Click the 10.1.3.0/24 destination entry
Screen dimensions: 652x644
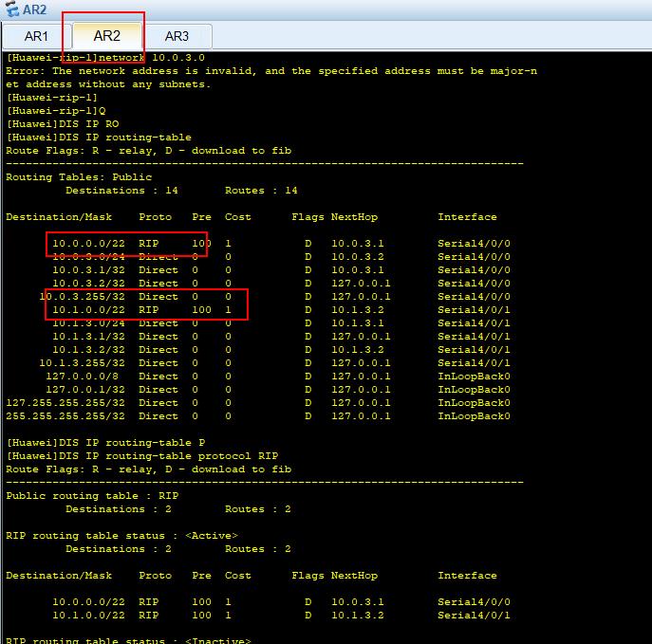coord(88,323)
